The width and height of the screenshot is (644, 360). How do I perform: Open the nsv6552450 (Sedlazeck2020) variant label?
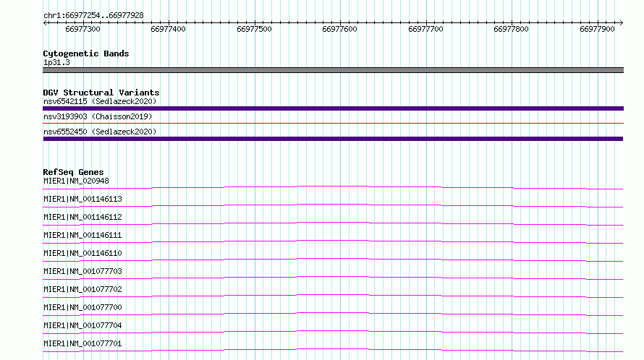[x=100, y=132]
